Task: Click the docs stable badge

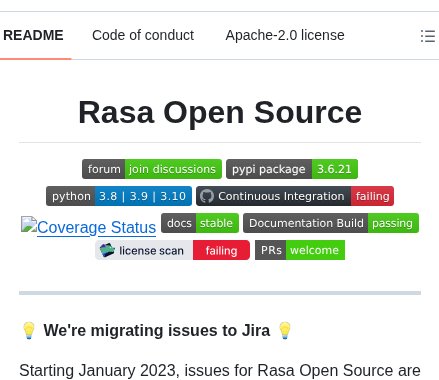Action: [x=200, y=223]
